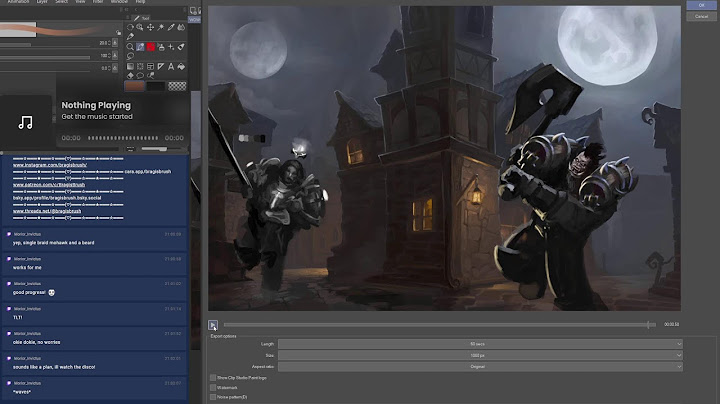Enable the Noise pattern checkbox
The height and width of the screenshot is (404, 720).
213,397
